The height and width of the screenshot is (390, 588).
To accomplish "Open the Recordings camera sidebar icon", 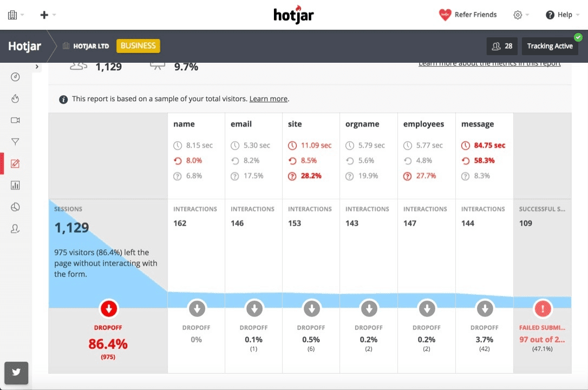I will [x=15, y=120].
